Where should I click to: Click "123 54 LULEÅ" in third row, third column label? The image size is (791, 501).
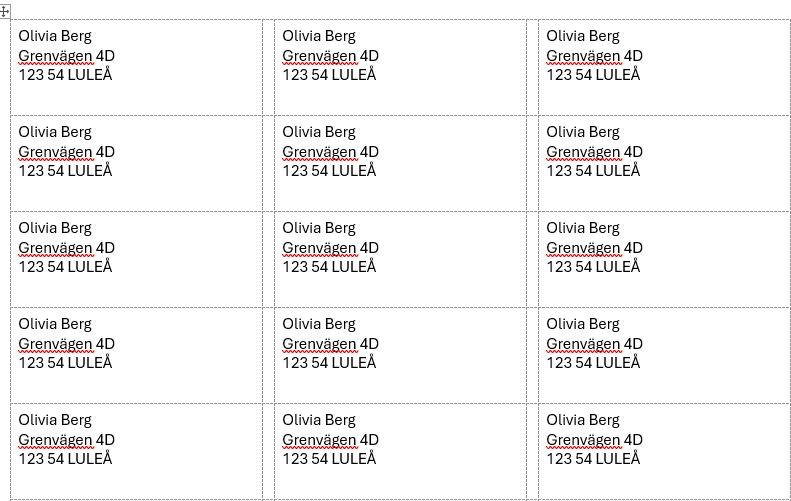click(593, 267)
